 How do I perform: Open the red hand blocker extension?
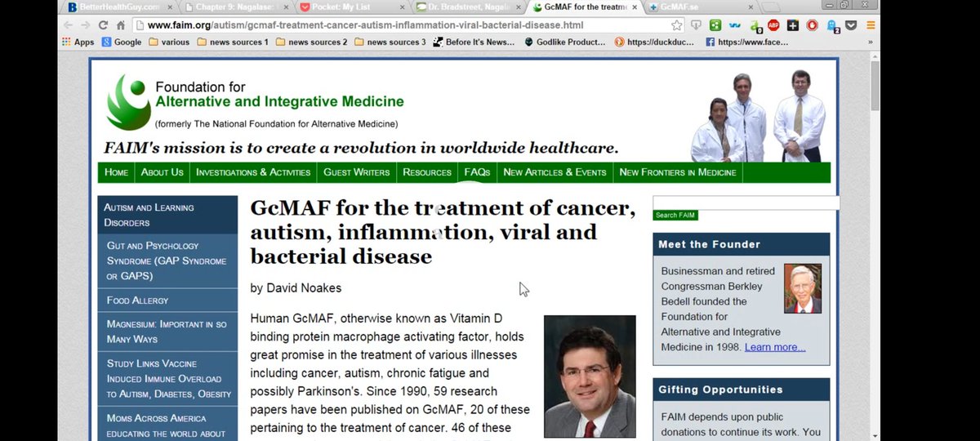click(813, 25)
